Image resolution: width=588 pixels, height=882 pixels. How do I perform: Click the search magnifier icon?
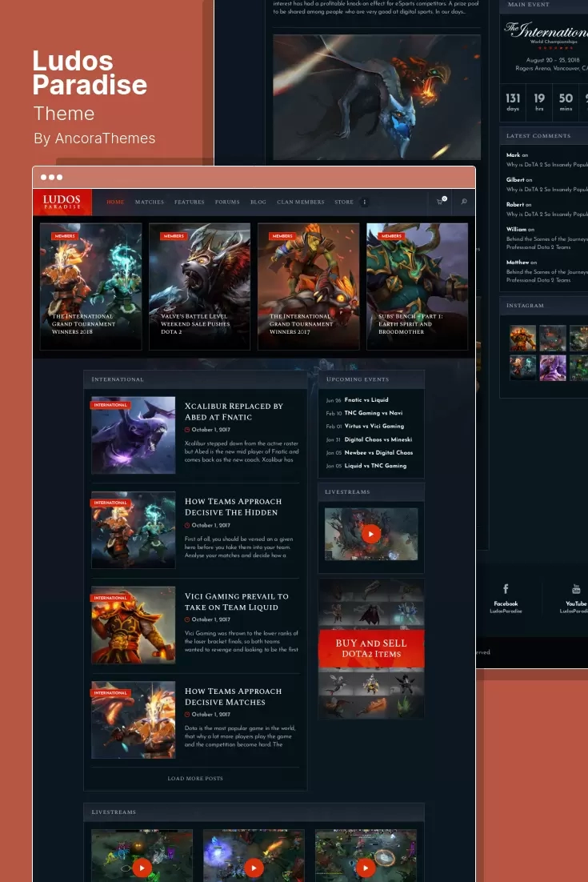pos(464,202)
